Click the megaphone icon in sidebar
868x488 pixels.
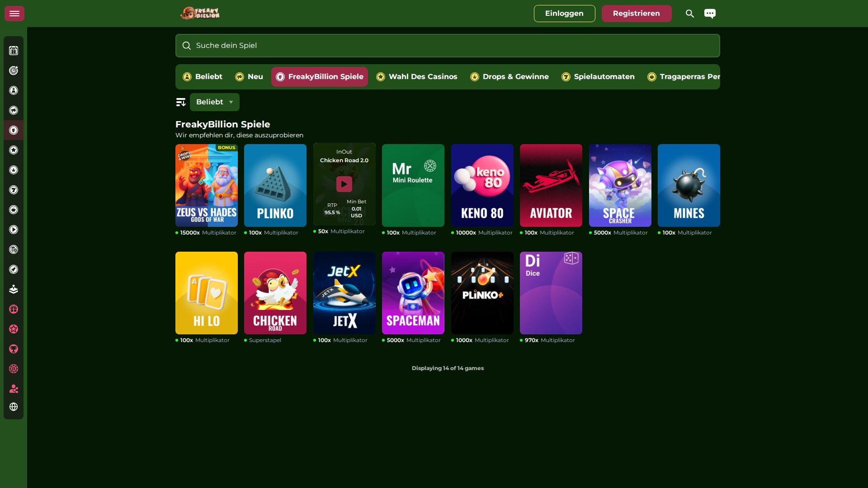pos(14,110)
